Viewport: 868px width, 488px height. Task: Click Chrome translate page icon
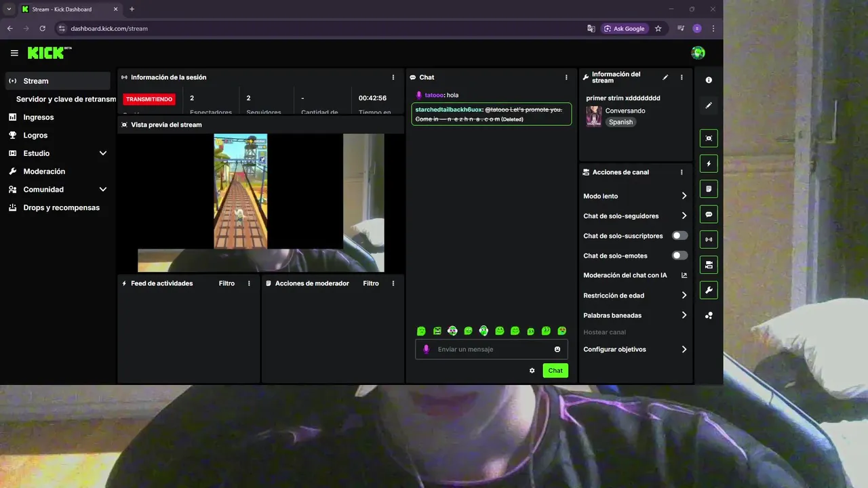[x=591, y=28]
